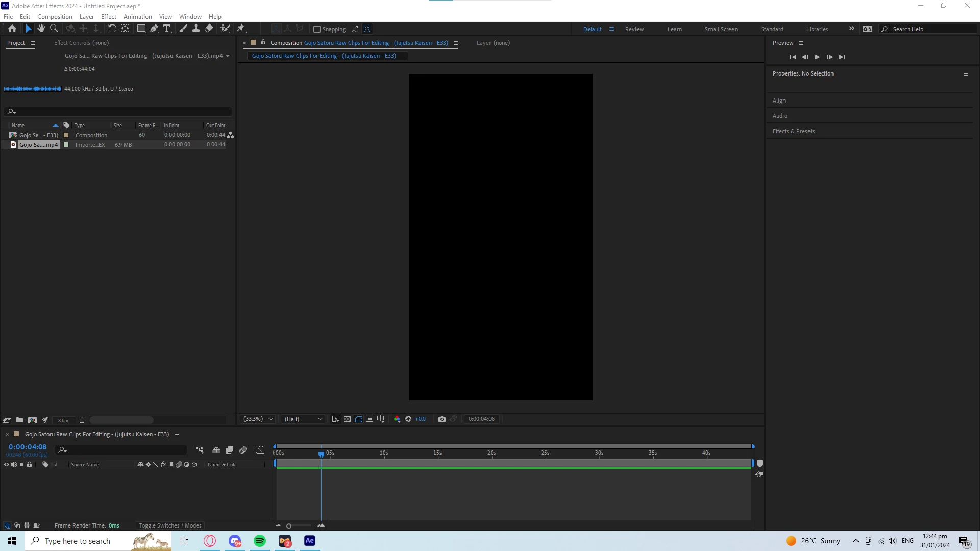Switch to the Review workspace tab
This screenshot has height=551, width=980.
coord(634,29)
